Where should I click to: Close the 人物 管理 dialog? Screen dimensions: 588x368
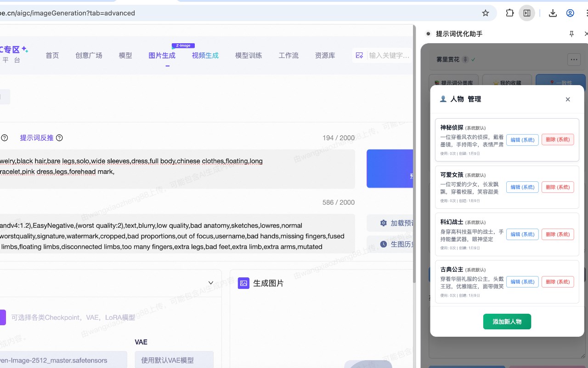[x=568, y=99]
